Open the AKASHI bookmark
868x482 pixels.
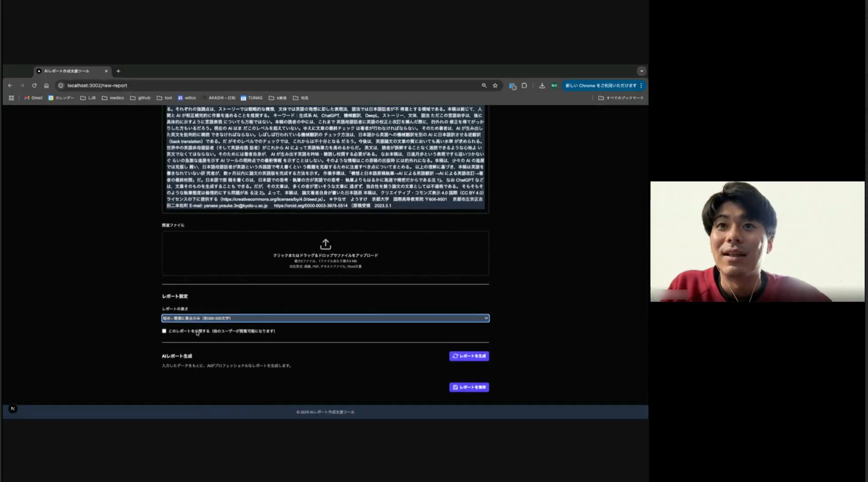[x=219, y=98]
